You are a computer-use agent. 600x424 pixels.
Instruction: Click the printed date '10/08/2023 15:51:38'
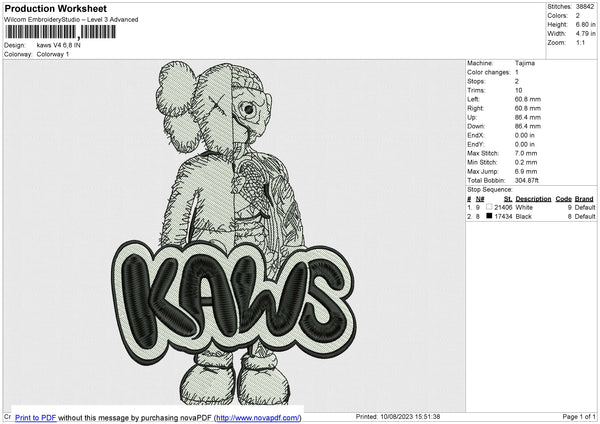(x=410, y=417)
